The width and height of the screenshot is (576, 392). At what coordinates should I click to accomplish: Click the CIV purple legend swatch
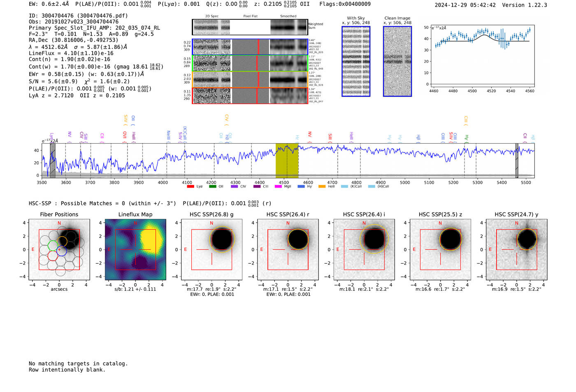(235, 186)
